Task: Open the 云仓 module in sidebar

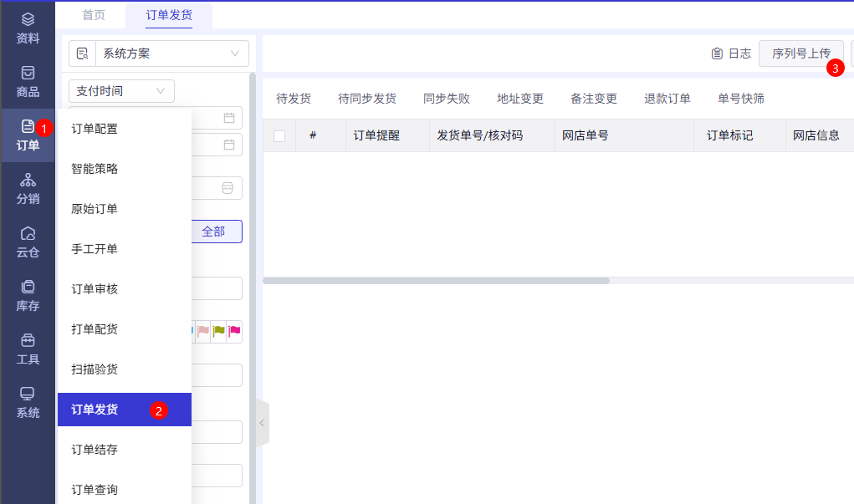Action: (x=28, y=242)
